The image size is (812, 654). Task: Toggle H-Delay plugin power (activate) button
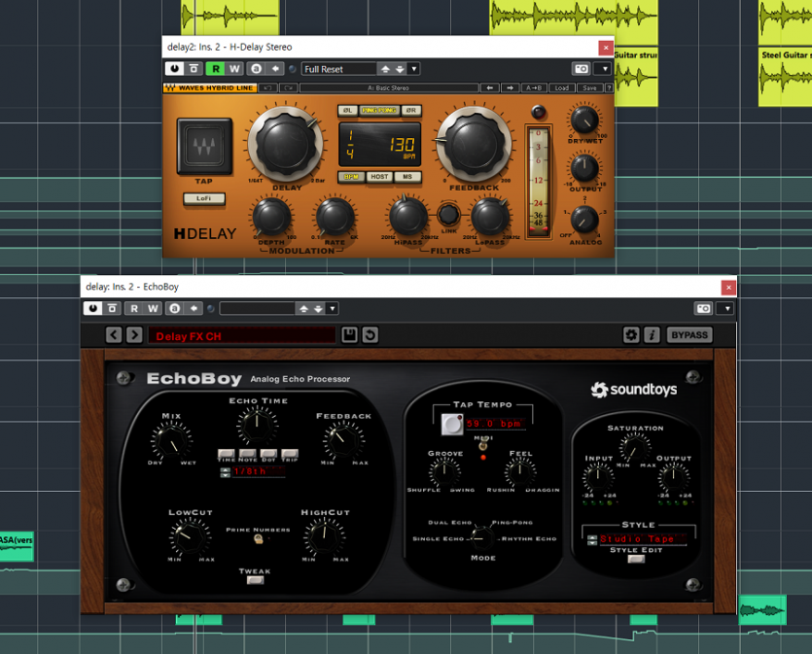tap(174, 69)
